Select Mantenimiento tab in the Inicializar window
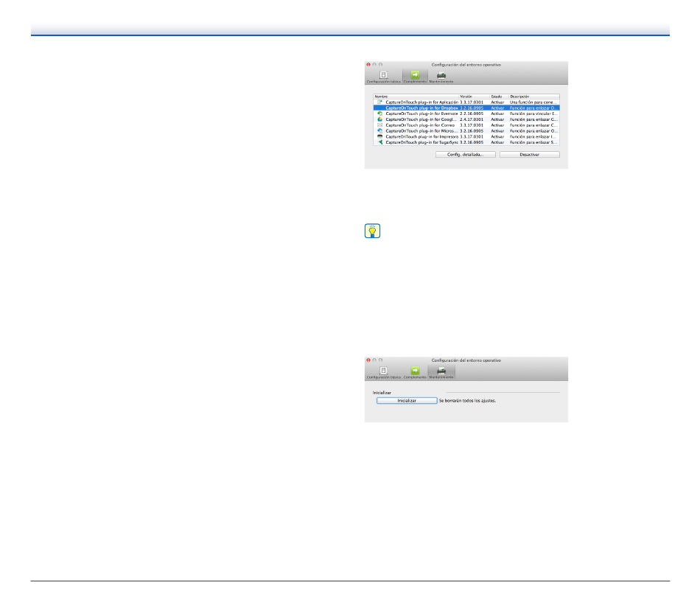Image resolution: width=700 pixels, height=594 pixels. 441,372
